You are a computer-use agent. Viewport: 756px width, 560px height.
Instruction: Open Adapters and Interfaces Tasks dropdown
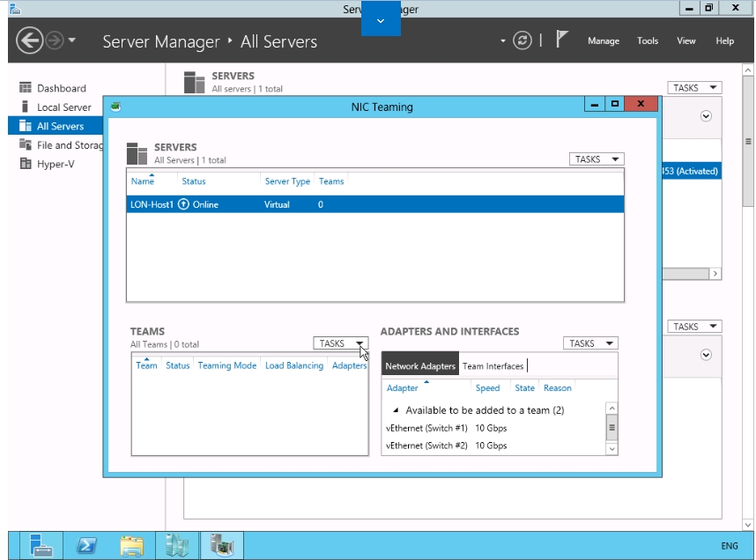590,343
